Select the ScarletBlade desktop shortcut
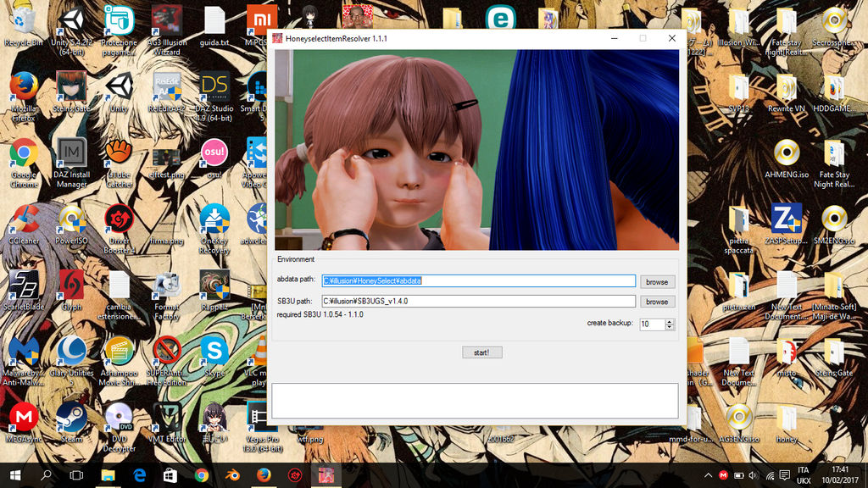 coord(23,291)
